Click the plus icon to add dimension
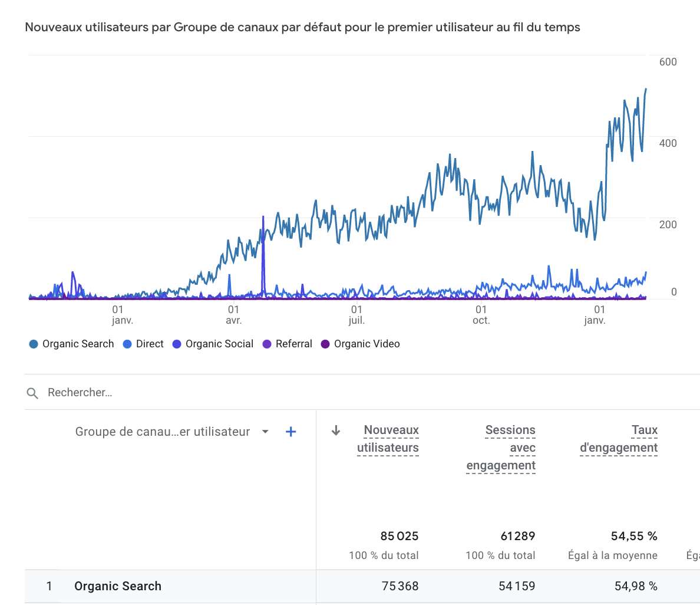700x605 pixels. tap(290, 432)
